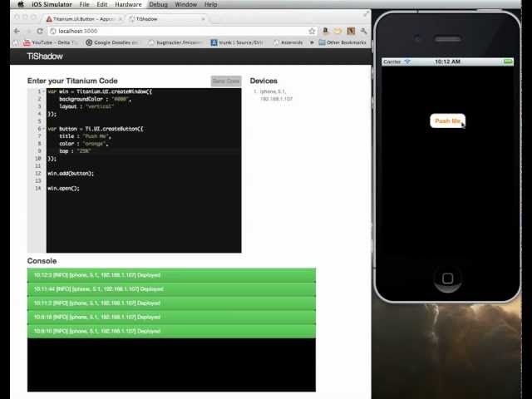
Task: Click the TiShadow header logo
Action: [45, 57]
